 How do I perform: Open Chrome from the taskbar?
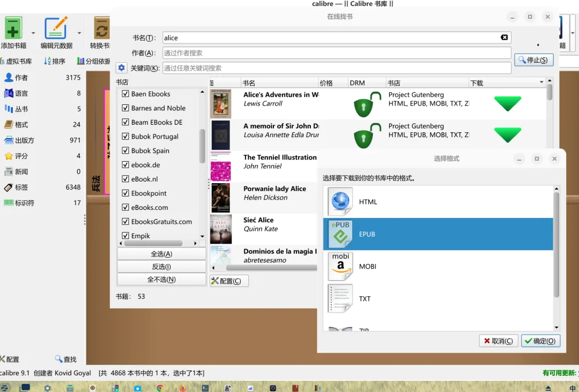[x=160, y=388]
